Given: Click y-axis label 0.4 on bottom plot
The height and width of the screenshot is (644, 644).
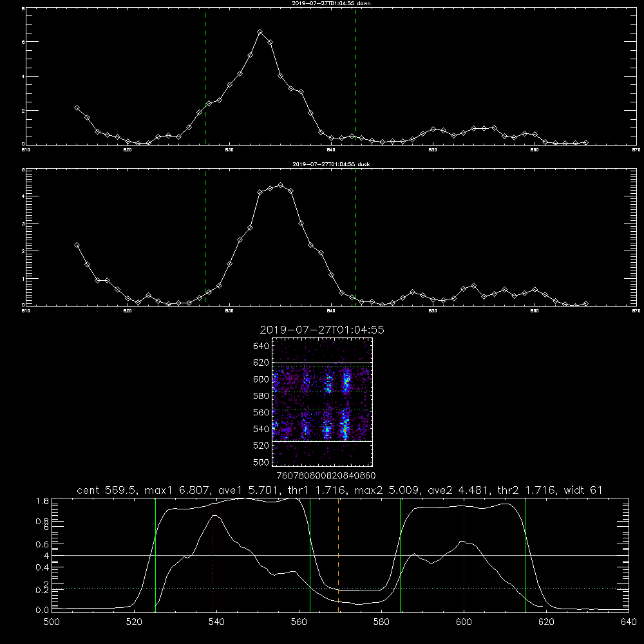Looking at the screenshot, I should point(43,567).
